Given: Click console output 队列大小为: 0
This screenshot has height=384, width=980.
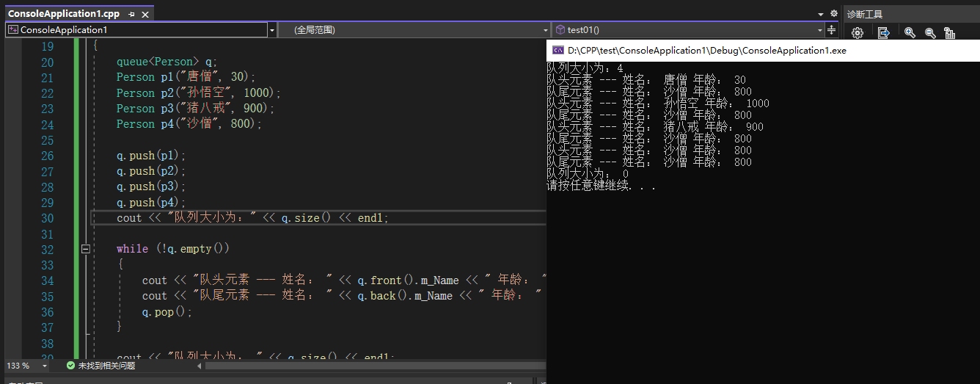Looking at the screenshot, I should click(x=588, y=174).
